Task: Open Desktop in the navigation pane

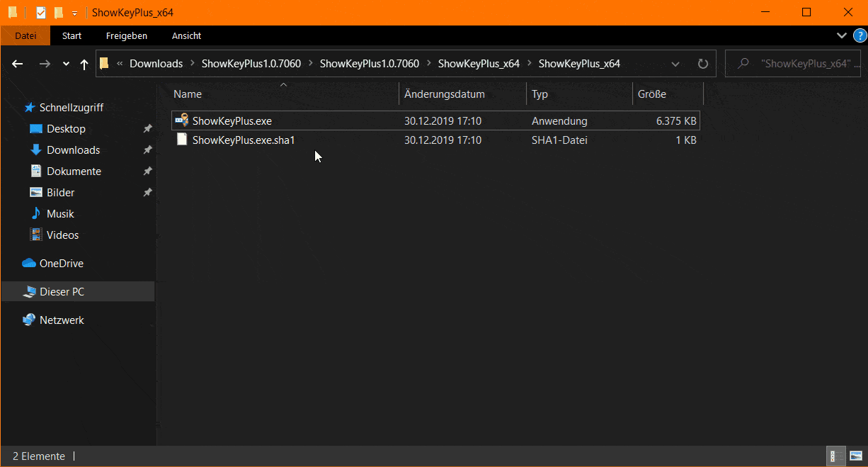Action: coord(66,129)
